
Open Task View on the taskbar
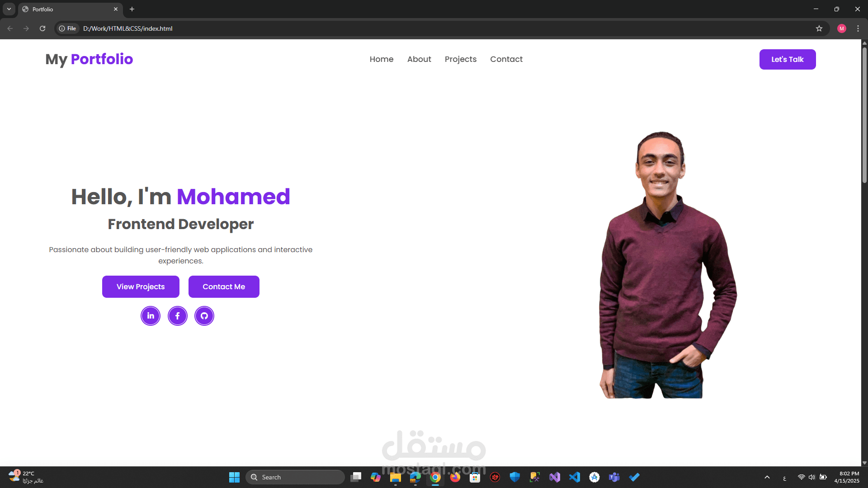(x=356, y=477)
